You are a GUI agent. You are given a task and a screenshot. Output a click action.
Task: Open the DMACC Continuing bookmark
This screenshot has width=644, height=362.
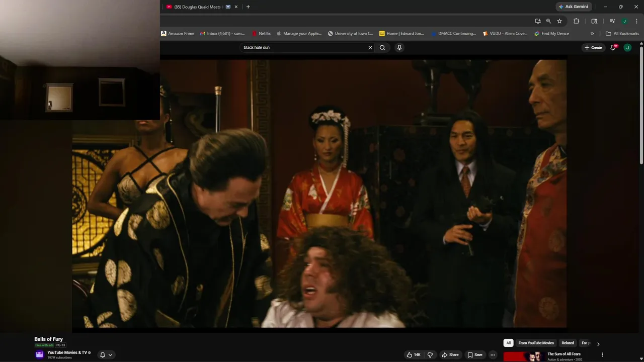[453, 34]
